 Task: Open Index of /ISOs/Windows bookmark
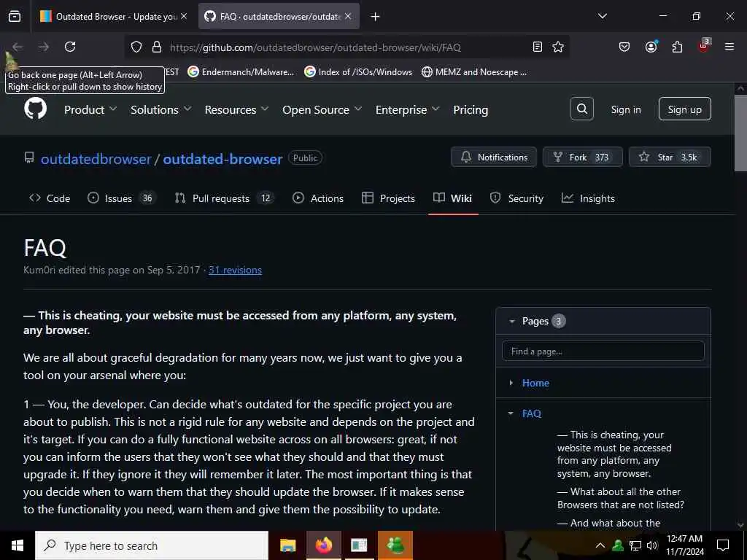pyautogui.click(x=358, y=72)
